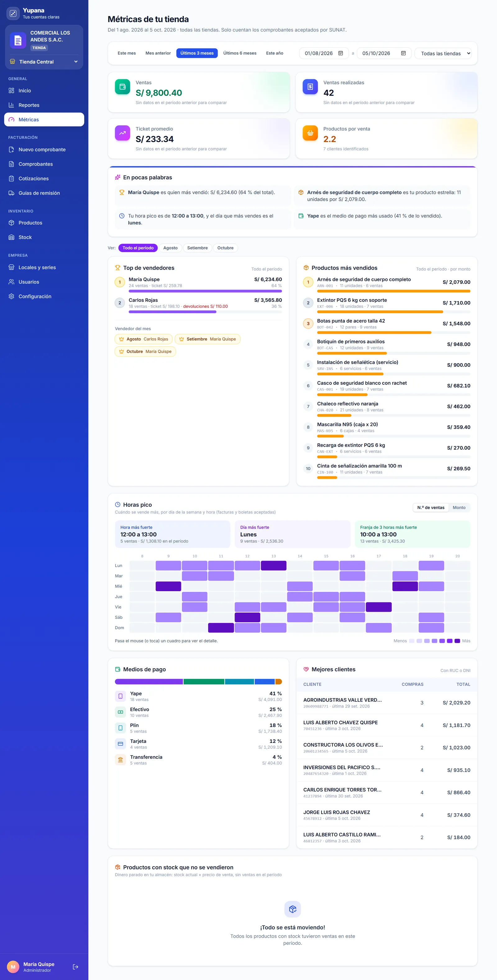Image resolution: width=497 pixels, height=980 pixels.
Task: Click the logout icon beside María Quispe
Action: tap(75, 967)
